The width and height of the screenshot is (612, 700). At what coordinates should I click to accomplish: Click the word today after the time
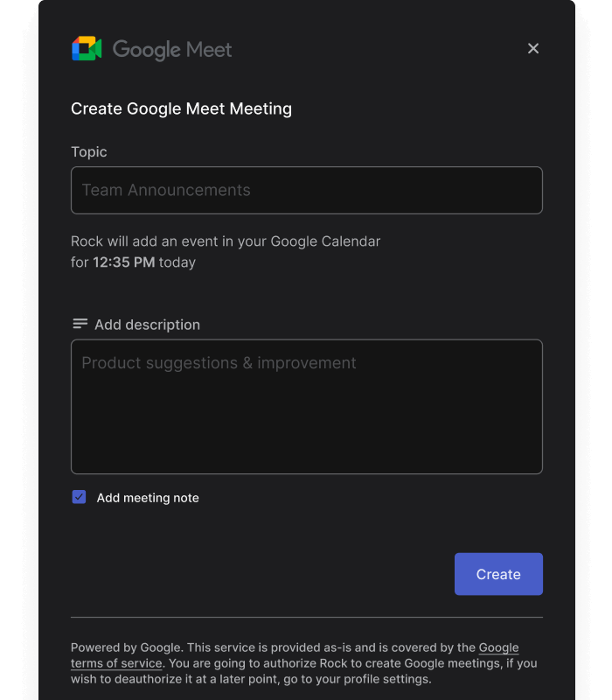tap(177, 262)
